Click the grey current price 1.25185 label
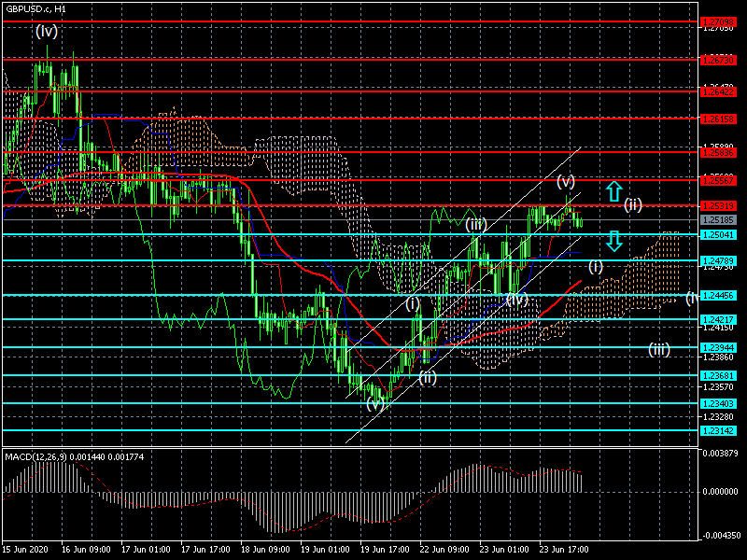 717,219
